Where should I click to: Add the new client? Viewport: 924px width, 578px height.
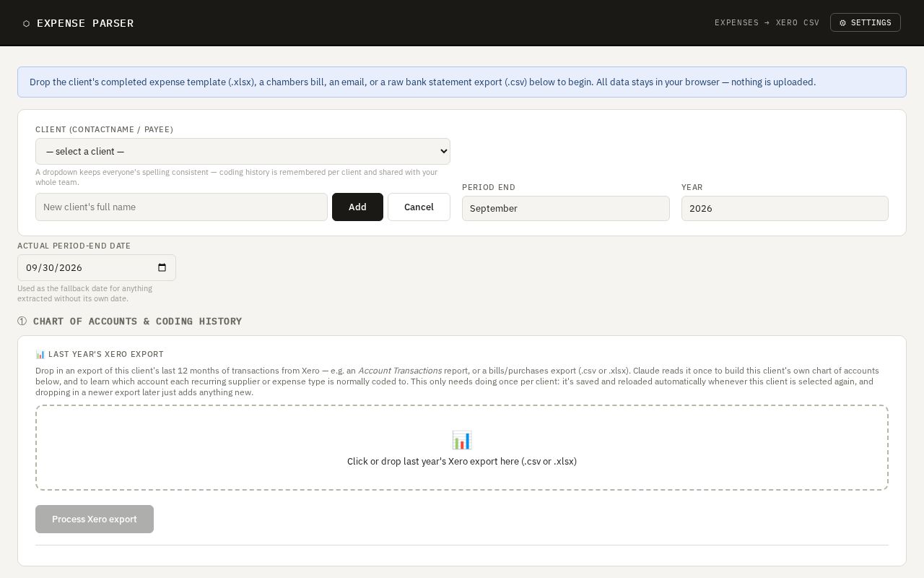click(x=357, y=207)
